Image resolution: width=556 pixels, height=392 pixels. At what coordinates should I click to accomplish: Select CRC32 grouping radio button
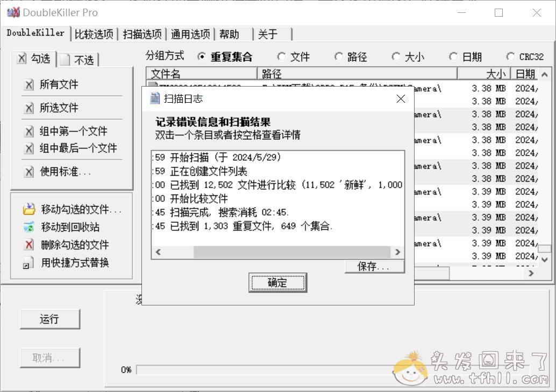510,57
